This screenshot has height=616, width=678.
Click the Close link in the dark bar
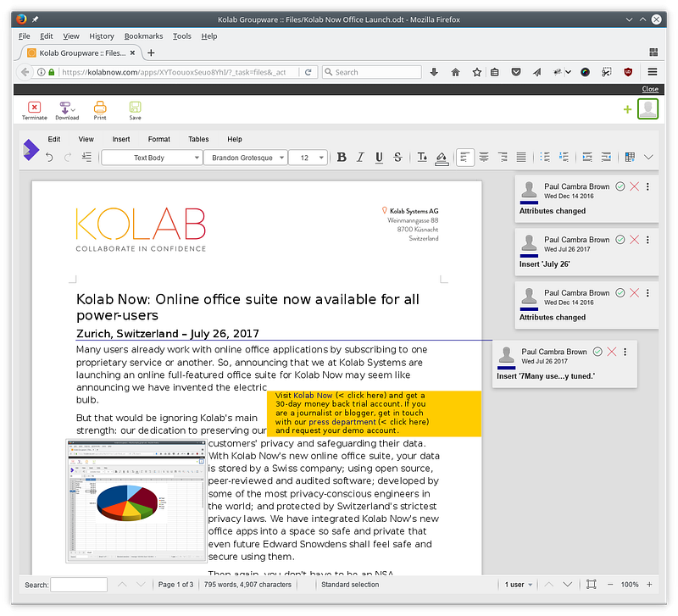pos(650,89)
